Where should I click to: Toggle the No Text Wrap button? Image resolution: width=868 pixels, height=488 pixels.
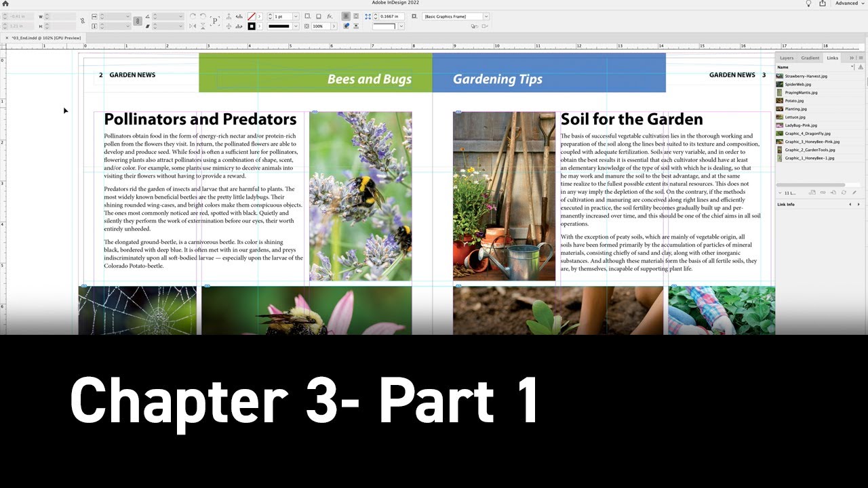(x=346, y=16)
